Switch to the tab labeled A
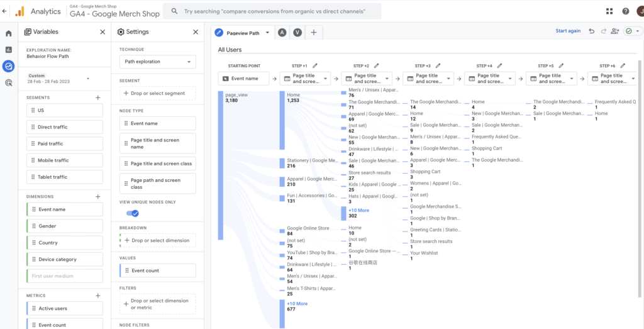This screenshot has width=644, height=329. [282, 33]
